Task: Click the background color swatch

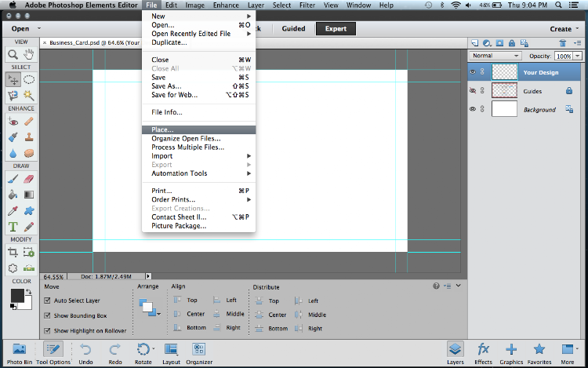Action: (x=27, y=305)
